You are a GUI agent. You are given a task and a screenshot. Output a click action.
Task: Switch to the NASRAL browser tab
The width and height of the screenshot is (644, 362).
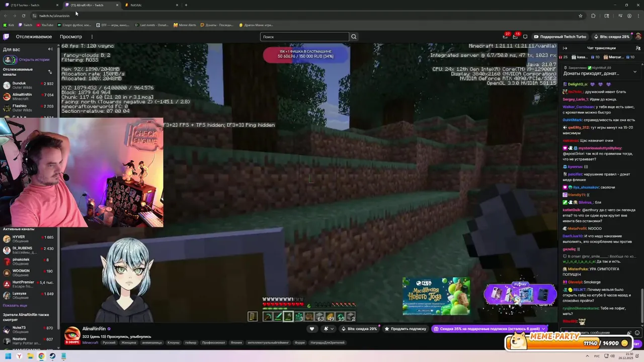tap(150, 5)
